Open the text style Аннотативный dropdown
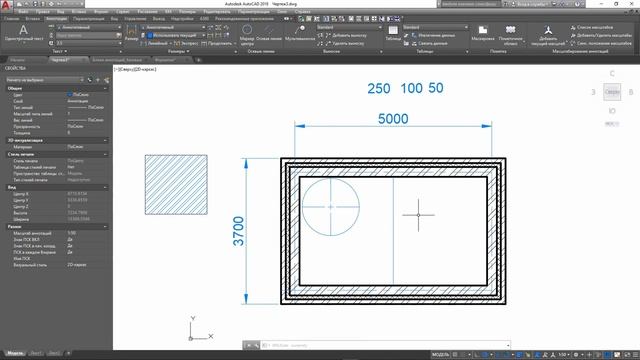640x360 pixels. pyautogui.click(x=89, y=27)
